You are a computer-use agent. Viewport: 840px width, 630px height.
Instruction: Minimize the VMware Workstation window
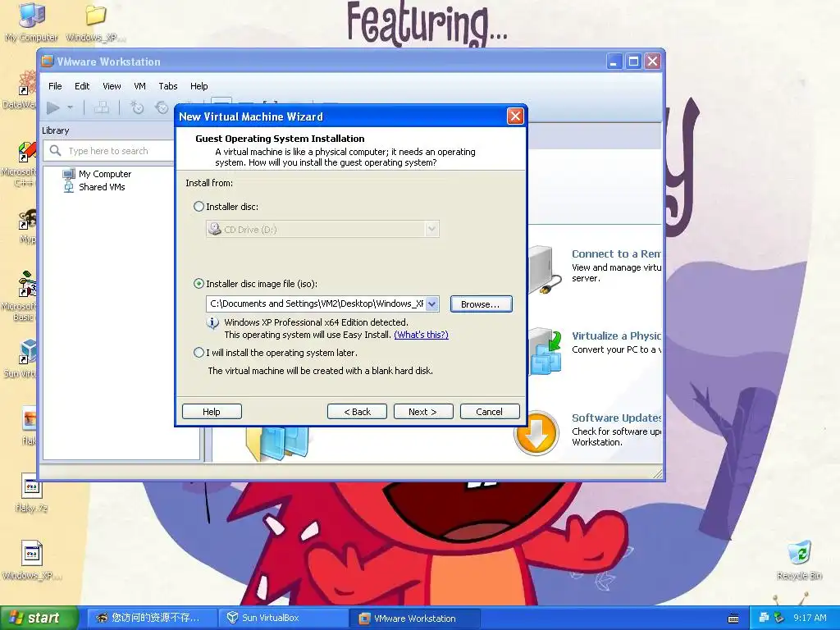614,61
